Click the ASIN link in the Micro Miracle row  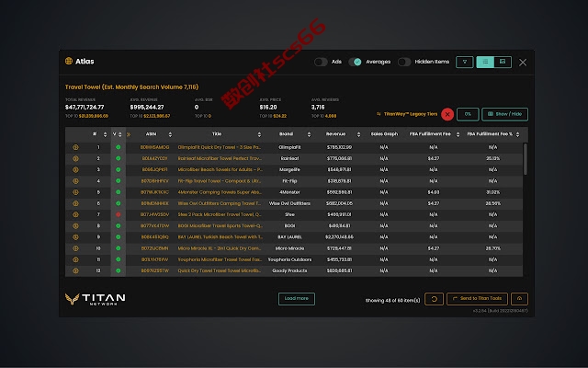(x=154, y=248)
